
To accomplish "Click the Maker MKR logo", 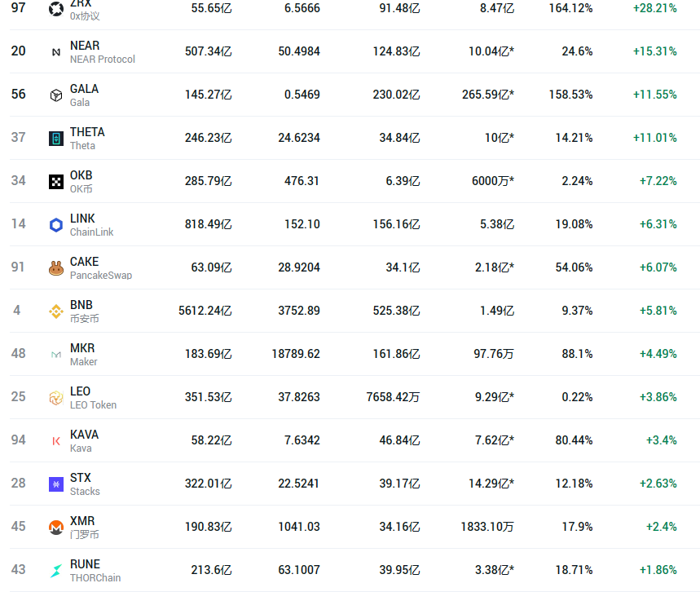I will coord(56,355).
